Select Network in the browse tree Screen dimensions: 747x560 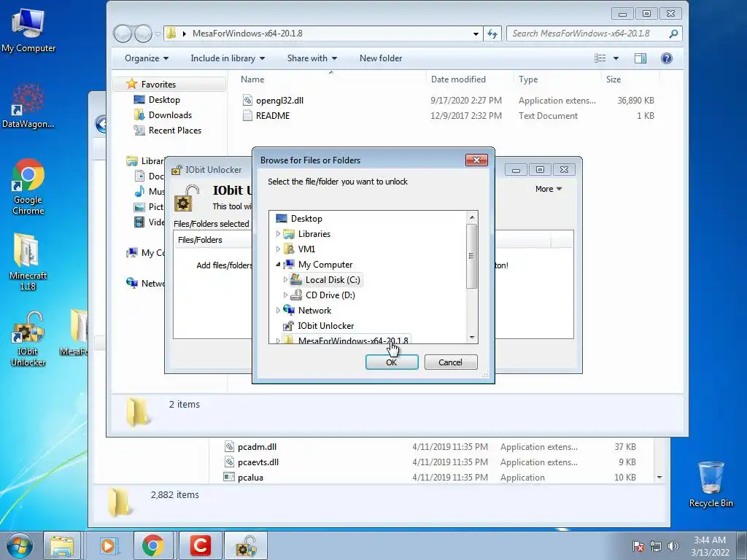click(x=314, y=310)
